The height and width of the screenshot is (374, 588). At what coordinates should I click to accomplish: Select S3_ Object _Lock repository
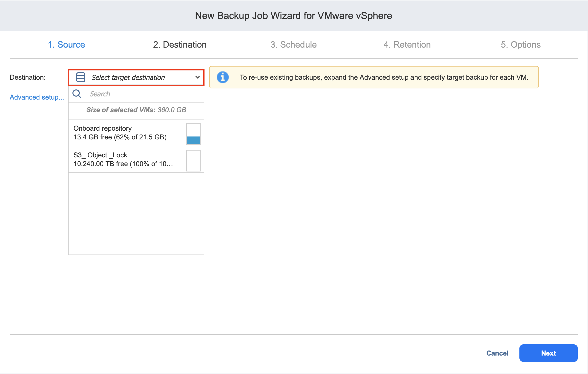pyautogui.click(x=136, y=160)
